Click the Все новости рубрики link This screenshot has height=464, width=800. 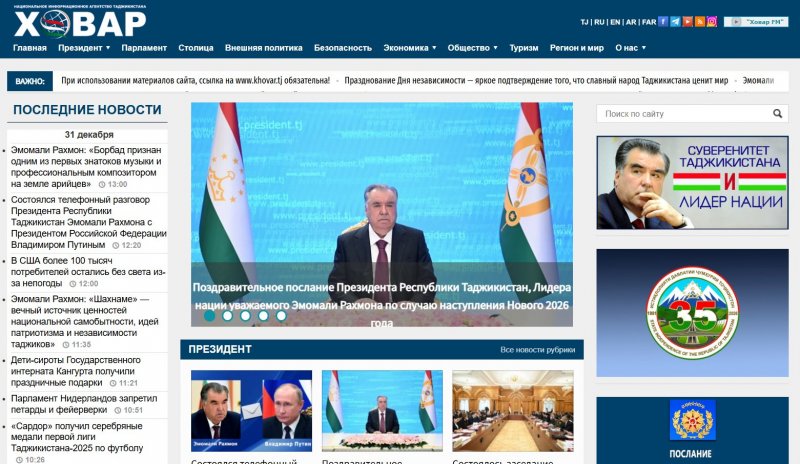pos(538,350)
